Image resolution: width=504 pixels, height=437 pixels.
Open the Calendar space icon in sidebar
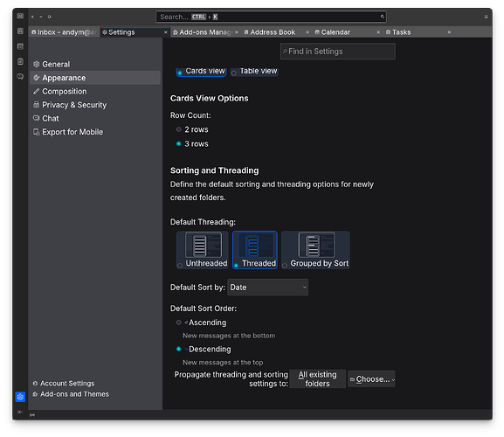click(20, 46)
